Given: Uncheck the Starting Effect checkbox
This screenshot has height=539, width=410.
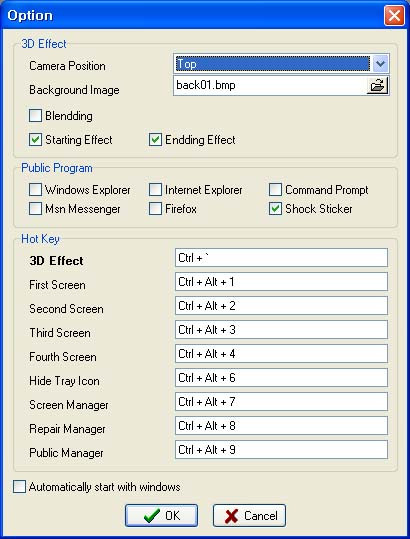Looking at the screenshot, I should tap(35, 140).
